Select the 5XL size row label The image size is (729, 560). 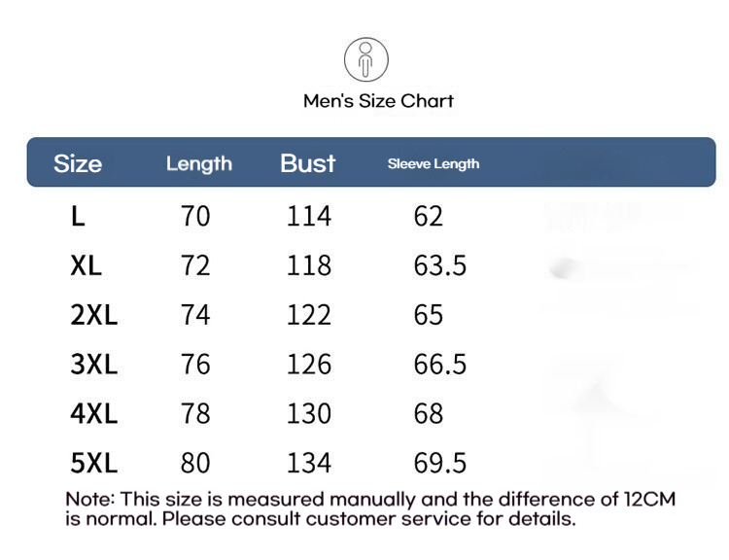click(x=94, y=463)
